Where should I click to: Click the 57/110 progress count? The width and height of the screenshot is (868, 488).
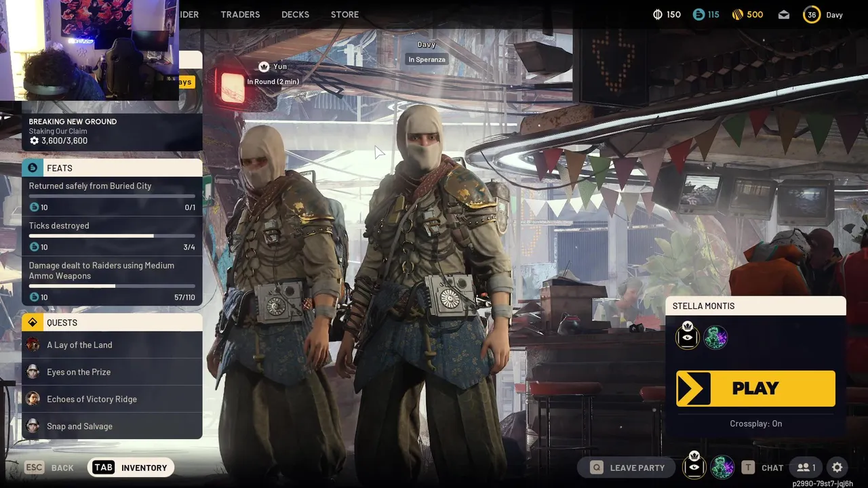184,297
